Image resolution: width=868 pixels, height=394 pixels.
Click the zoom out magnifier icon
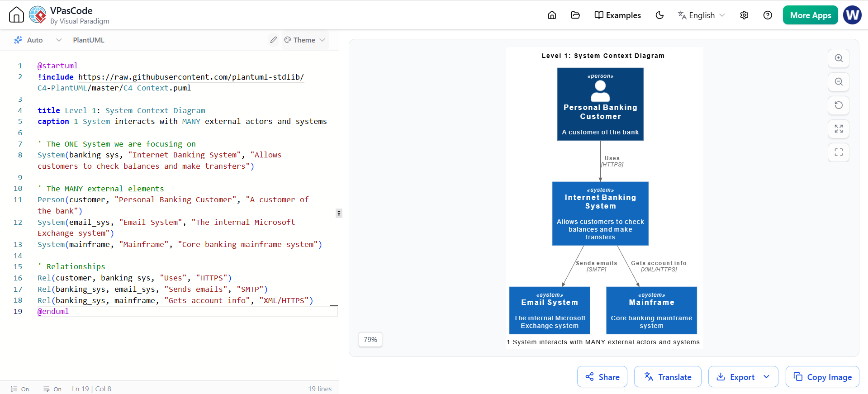click(x=839, y=82)
